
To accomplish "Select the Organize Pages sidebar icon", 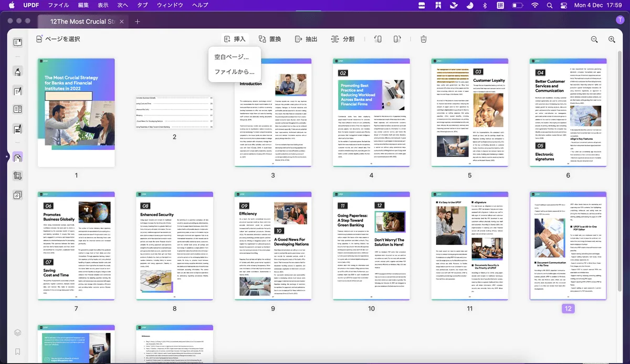I will 17,157.
